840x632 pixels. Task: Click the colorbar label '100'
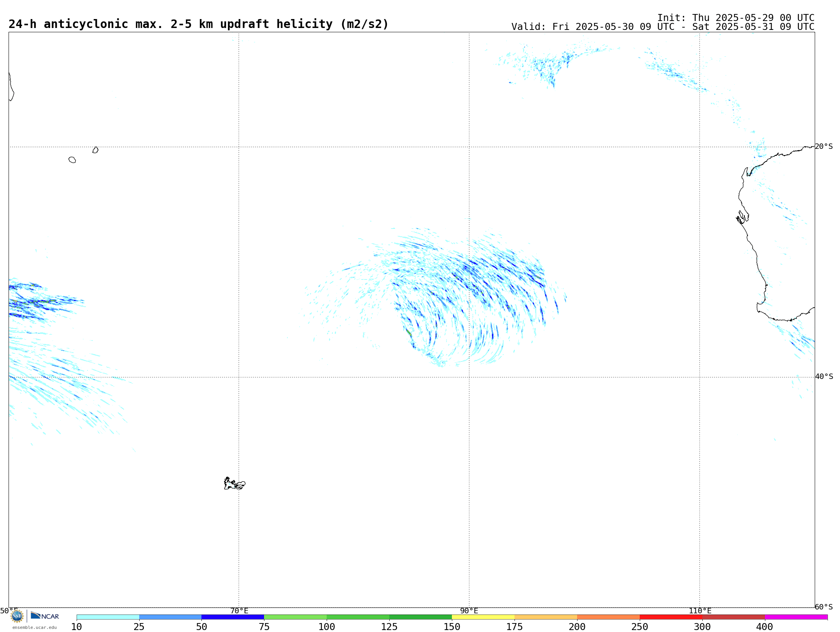coord(327,627)
